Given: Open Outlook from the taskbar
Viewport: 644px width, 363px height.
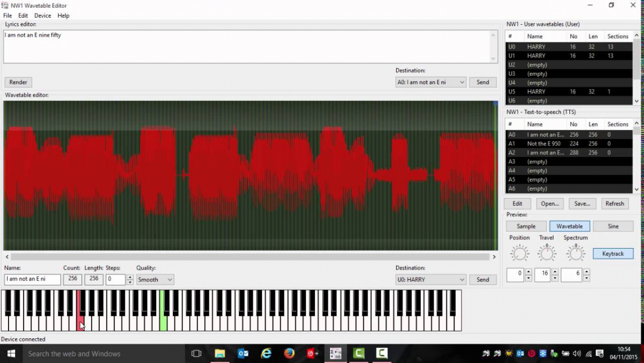Looking at the screenshot, I should pyautogui.click(x=243, y=353).
